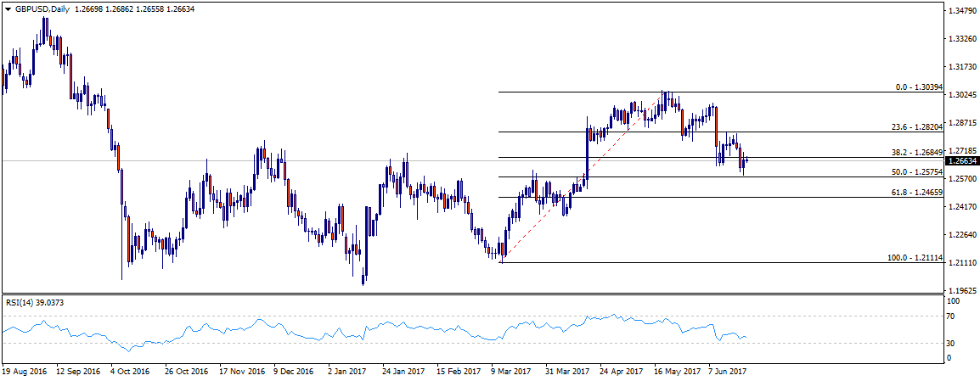The height and width of the screenshot is (381, 980).
Task: Click the dropdown arrow beside GBPUSD,Daily
Action: pos(7,7)
